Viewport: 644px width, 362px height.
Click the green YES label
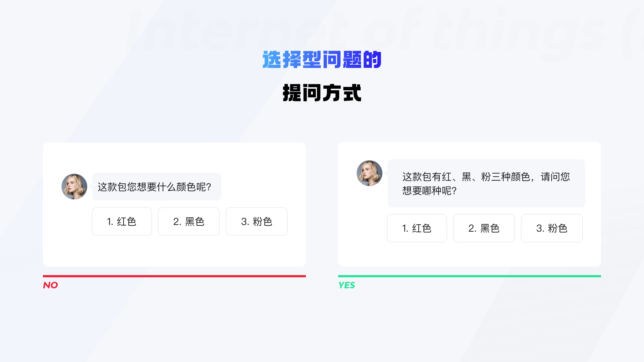346,285
